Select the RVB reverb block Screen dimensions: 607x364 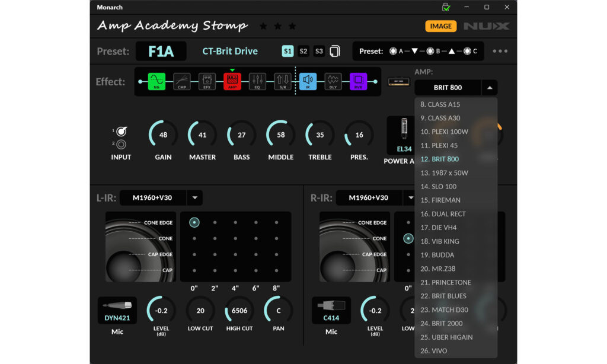point(358,81)
